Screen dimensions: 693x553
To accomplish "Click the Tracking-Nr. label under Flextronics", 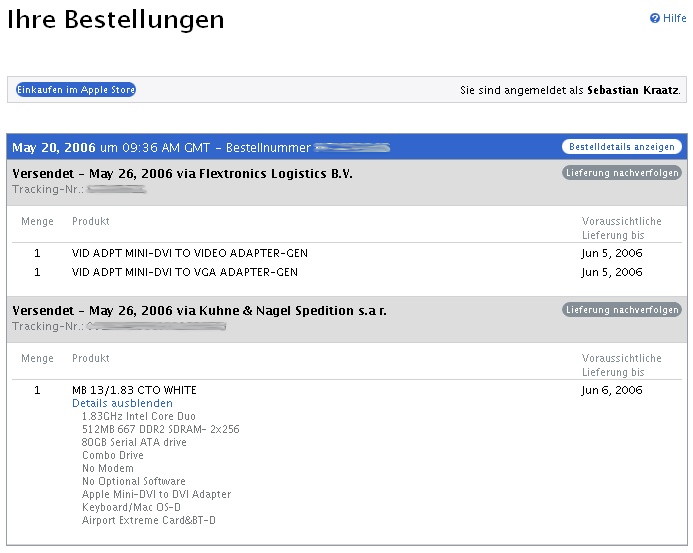I will (x=48, y=189).
